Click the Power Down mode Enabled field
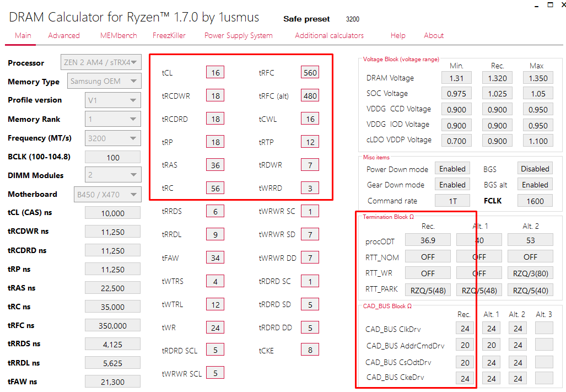 (x=452, y=169)
